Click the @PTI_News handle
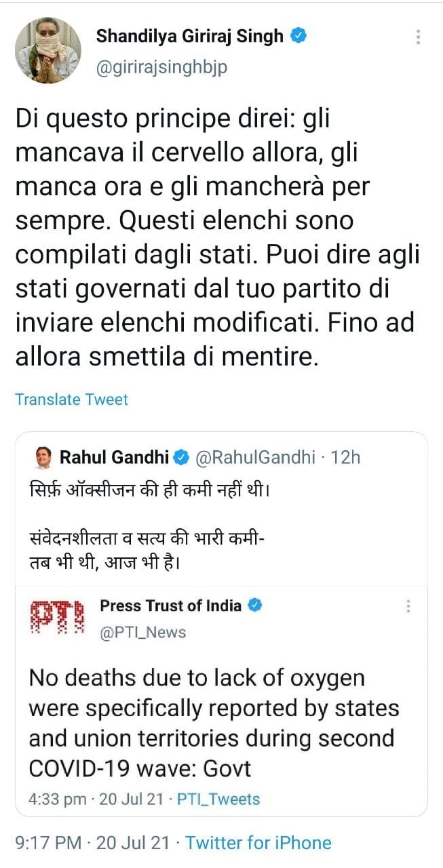 (142, 632)
